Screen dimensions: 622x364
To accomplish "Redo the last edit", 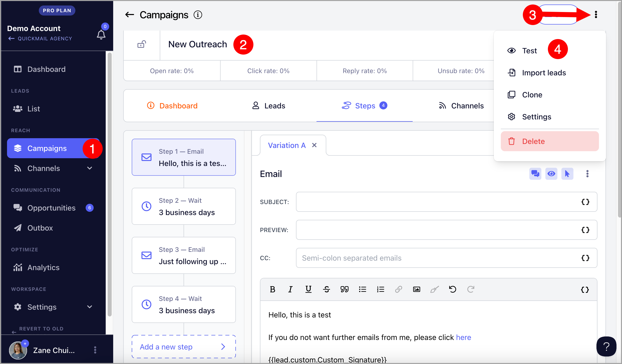I will pos(471,289).
